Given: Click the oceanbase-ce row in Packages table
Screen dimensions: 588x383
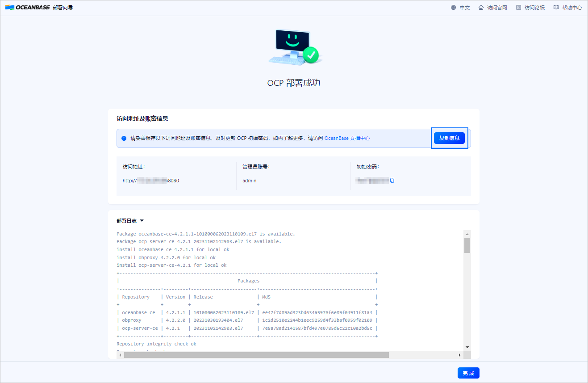Looking at the screenshot, I should click(x=247, y=312).
